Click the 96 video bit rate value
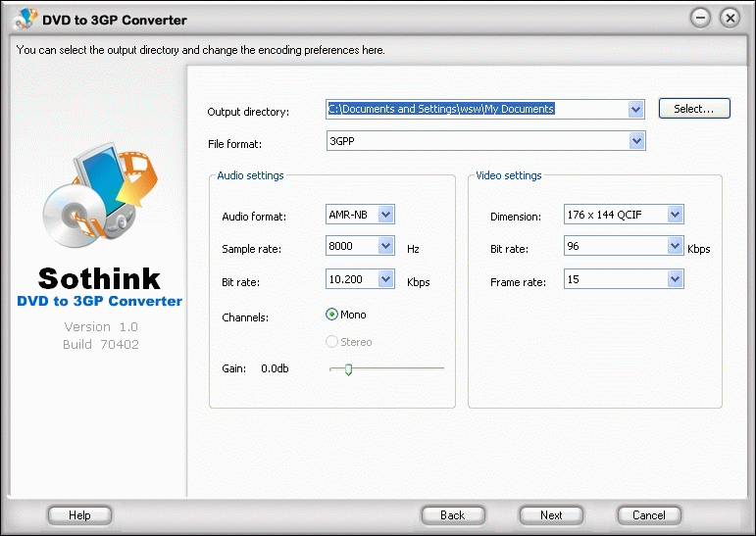The image size is (756, 536). coord(573,246)
